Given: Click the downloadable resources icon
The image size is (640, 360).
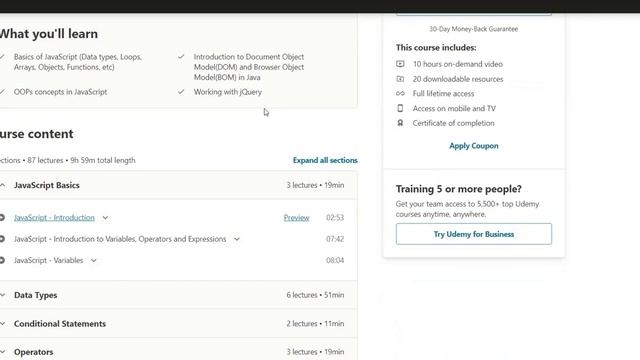Looking at the screenshot, I should [400, 79].
